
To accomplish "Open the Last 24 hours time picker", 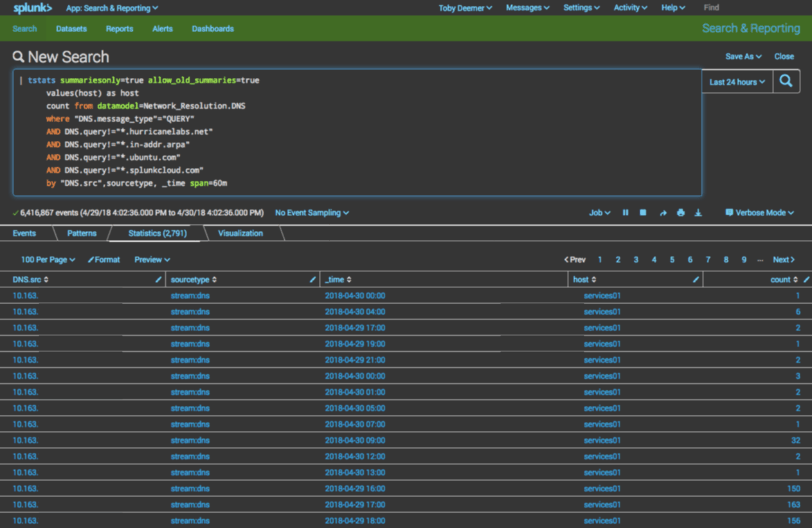I will click(737, 82).
